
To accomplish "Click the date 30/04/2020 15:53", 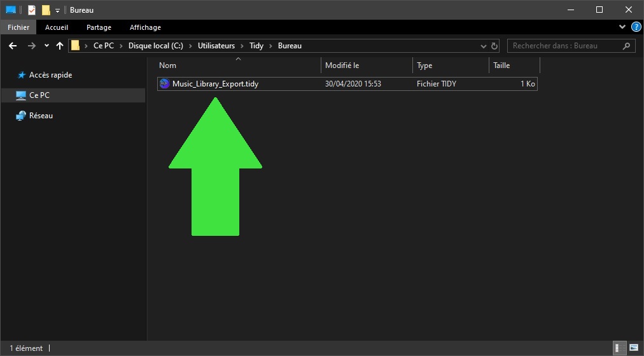I will [353, 84].
